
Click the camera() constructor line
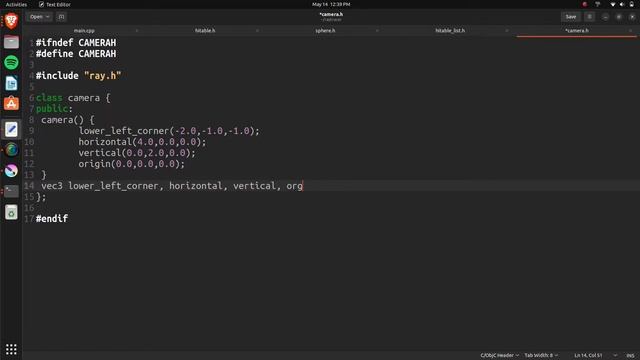pos(68,120)
